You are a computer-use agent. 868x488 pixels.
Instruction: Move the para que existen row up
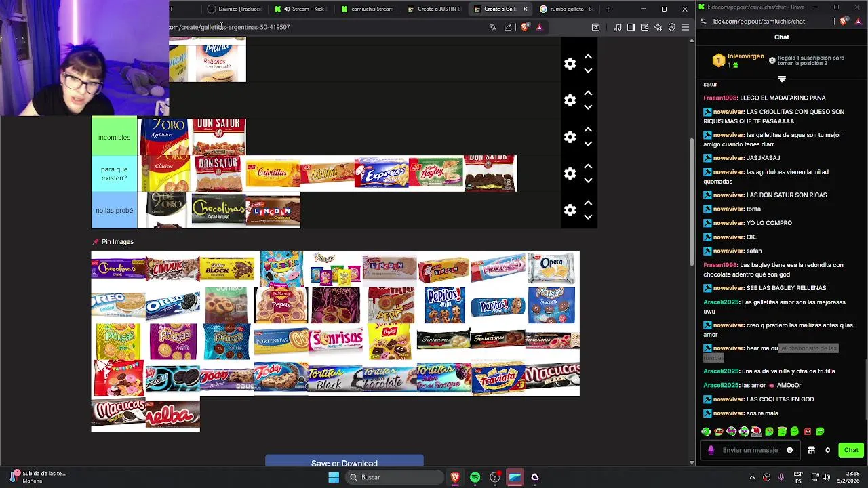click(x=588, y=167)
